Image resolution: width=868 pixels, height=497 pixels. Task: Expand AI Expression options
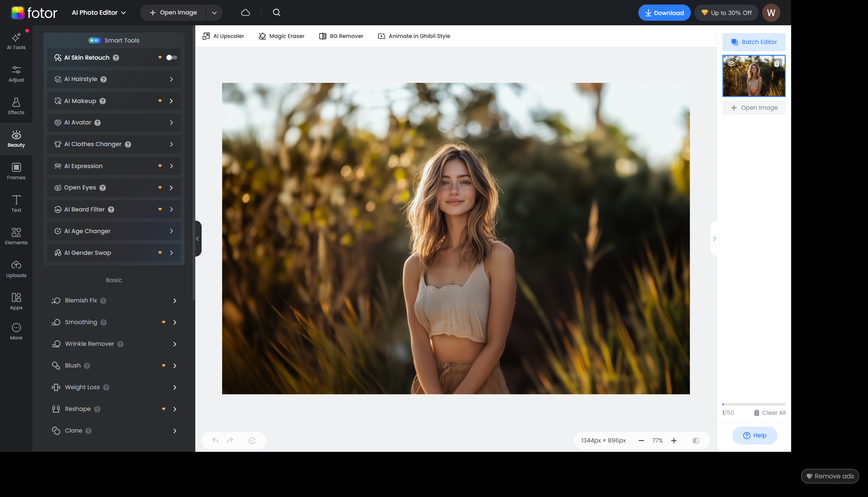[x=171, y=166]
